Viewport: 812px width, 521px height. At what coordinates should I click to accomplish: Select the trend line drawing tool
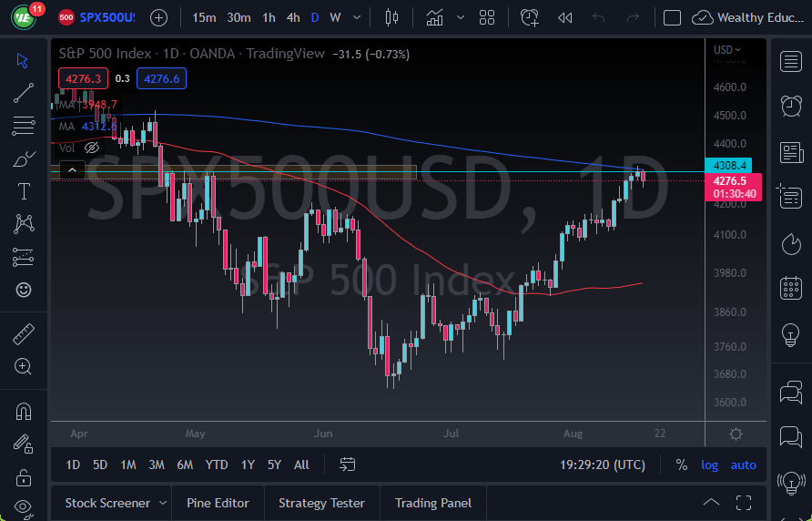(x=23, y=92)
